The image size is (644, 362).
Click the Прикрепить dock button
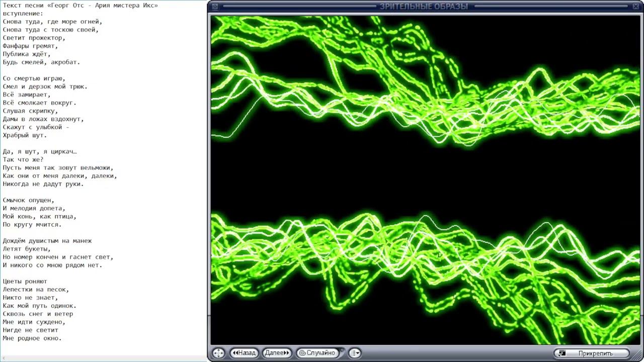pos(591,353)
